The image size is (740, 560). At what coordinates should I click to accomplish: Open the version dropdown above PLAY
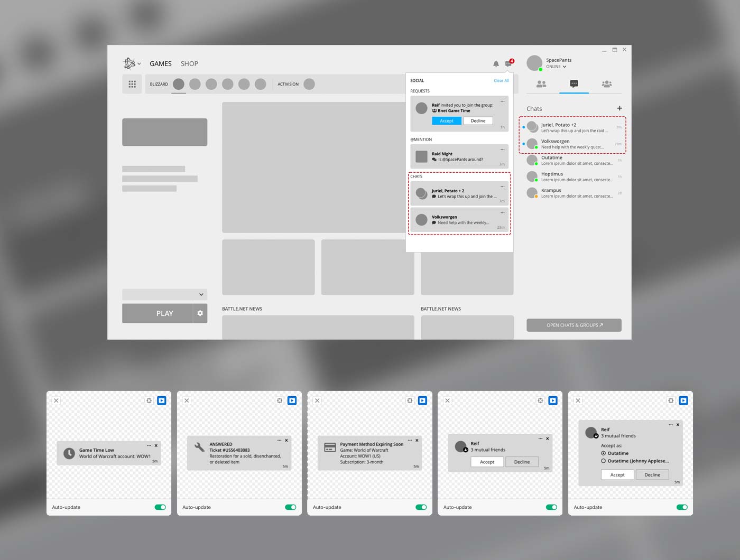coord(165,294)
